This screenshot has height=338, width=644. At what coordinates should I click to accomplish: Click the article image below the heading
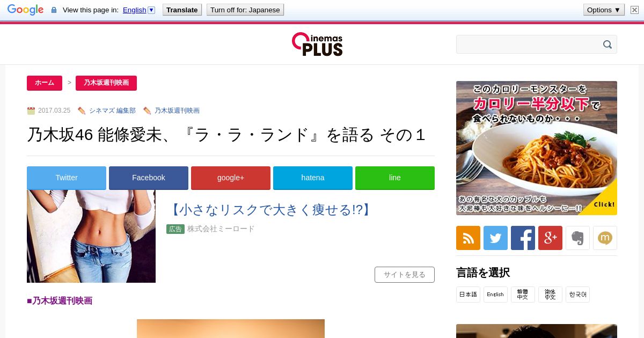tap(231, 328)
